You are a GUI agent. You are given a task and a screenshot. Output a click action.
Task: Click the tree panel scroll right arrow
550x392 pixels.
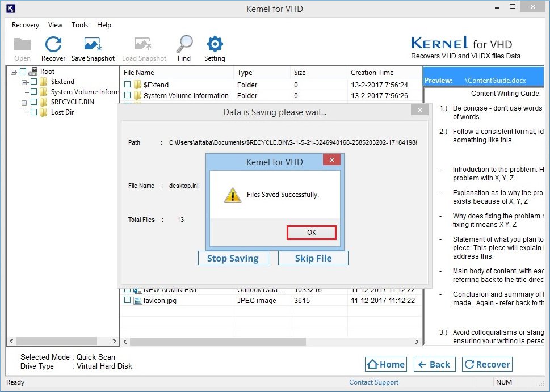(114, 341)
